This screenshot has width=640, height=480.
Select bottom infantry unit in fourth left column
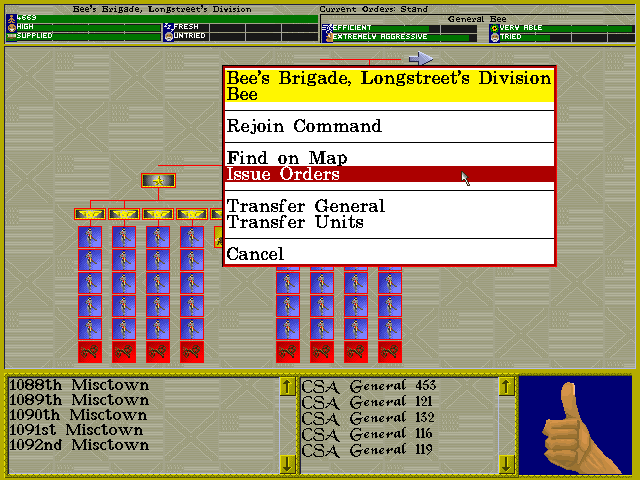coord(192,329)
